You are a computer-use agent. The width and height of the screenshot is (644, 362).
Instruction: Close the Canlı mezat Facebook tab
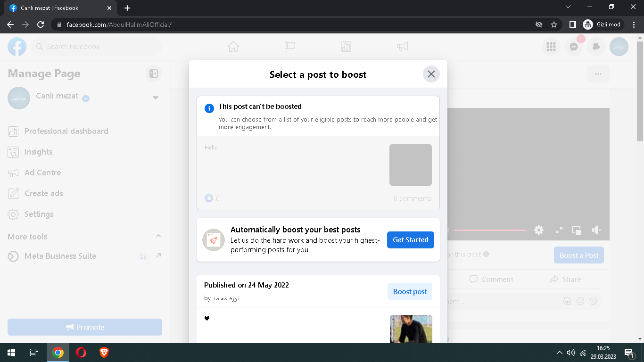[x=109, y=8]
